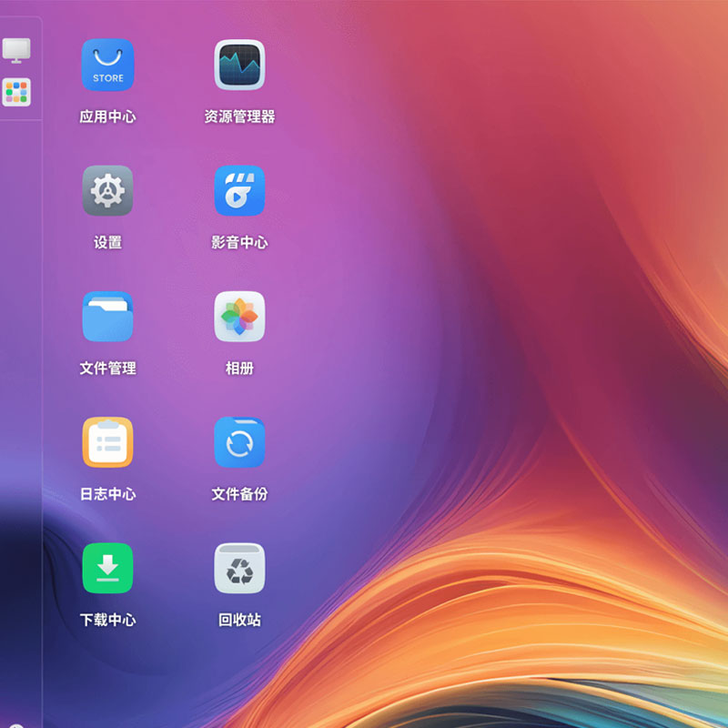The height and width of the screenshot is (728, 728).
Task: Open the App Center store icon
Action: [107, 66]
